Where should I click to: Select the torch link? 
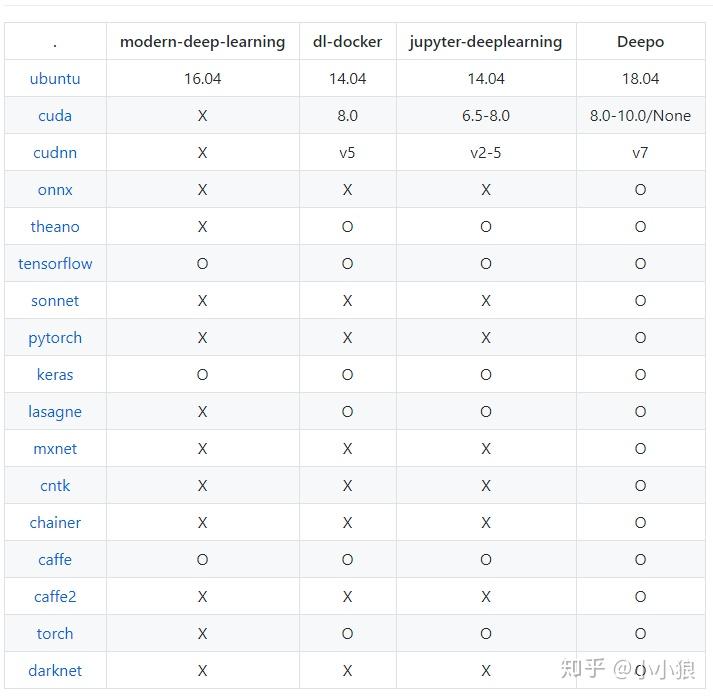point(55,633)
